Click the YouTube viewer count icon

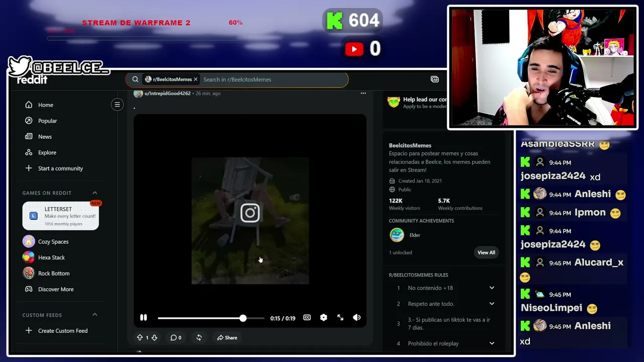point(354,49)
